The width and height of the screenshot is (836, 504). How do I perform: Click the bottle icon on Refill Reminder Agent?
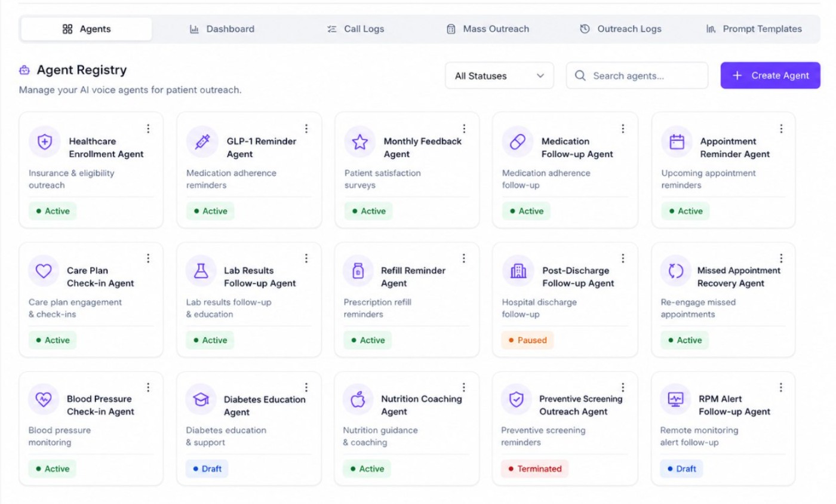(x=358, y=271)
